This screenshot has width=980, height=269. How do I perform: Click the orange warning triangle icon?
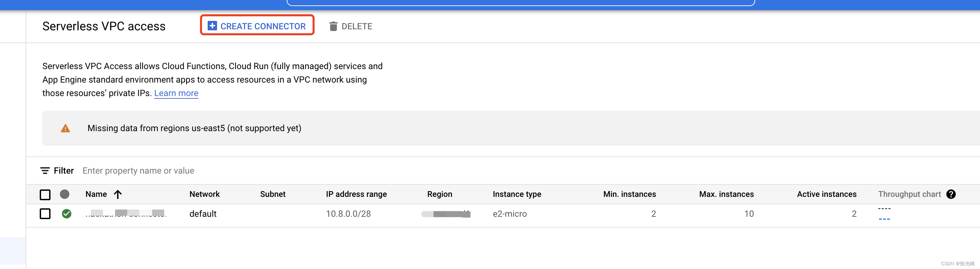[x=65, y=128]
